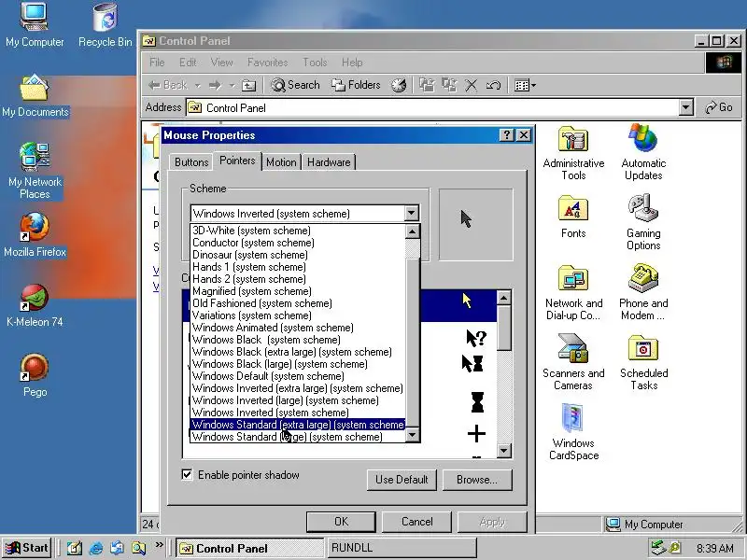Switch to the Motion tab

pos(281,161)
